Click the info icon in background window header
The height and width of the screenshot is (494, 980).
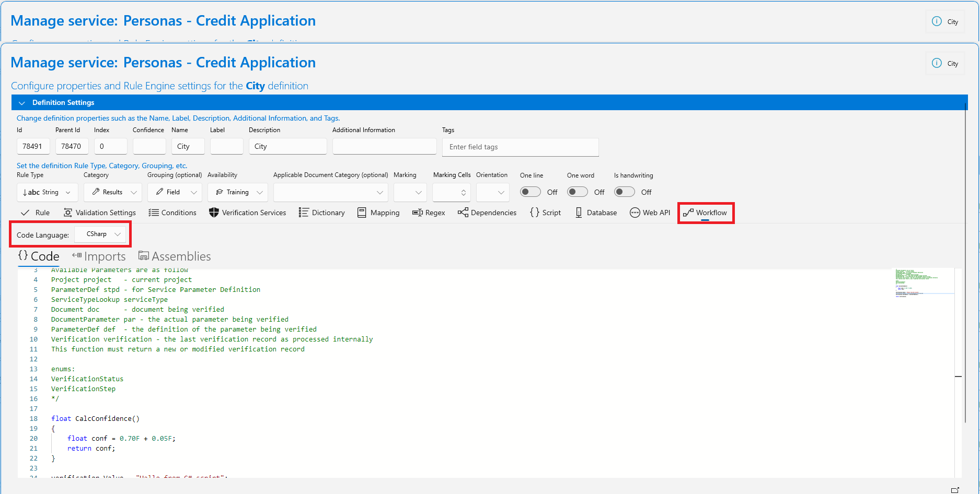coord(937,21)
